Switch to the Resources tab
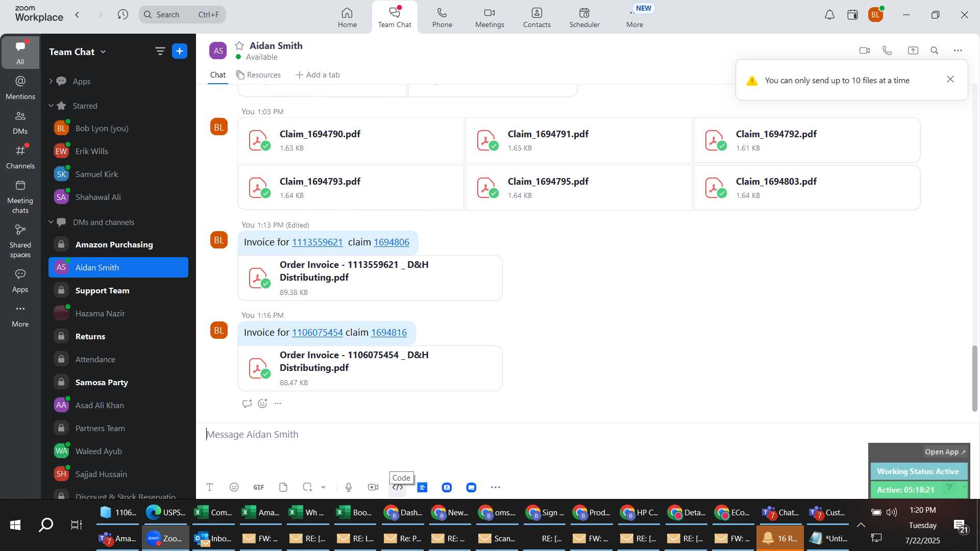Viewport: 980px width, 551px height. [x=258, y=74]
